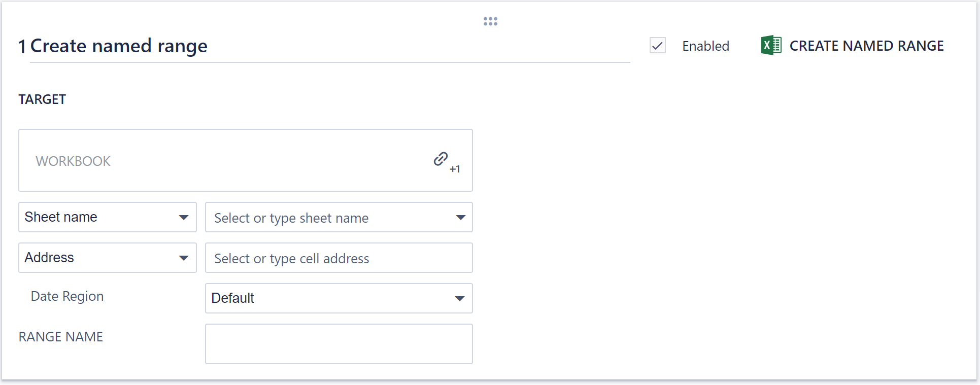Expand the Date Region Default dropdown

[x=339, y=298]
